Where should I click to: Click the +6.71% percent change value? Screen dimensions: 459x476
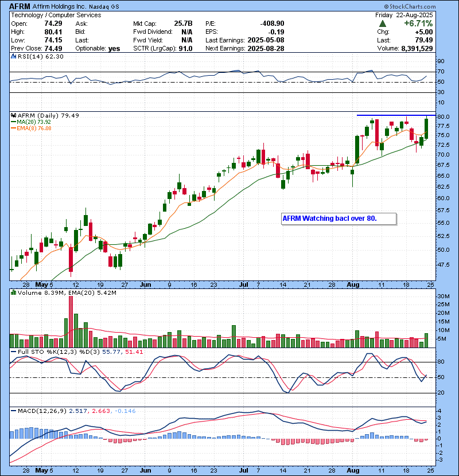(418, 24)
